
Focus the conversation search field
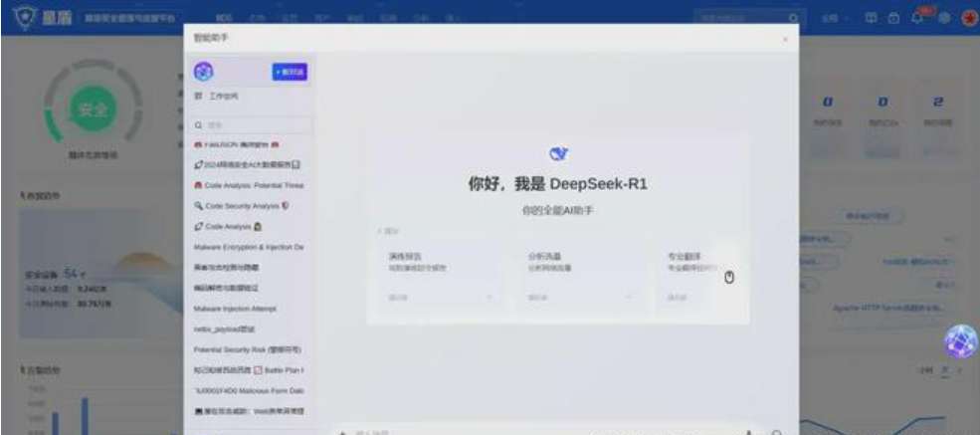253,125
